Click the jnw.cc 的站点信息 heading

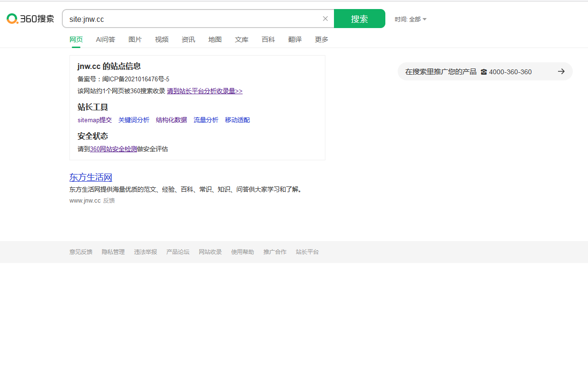(109, 66)
